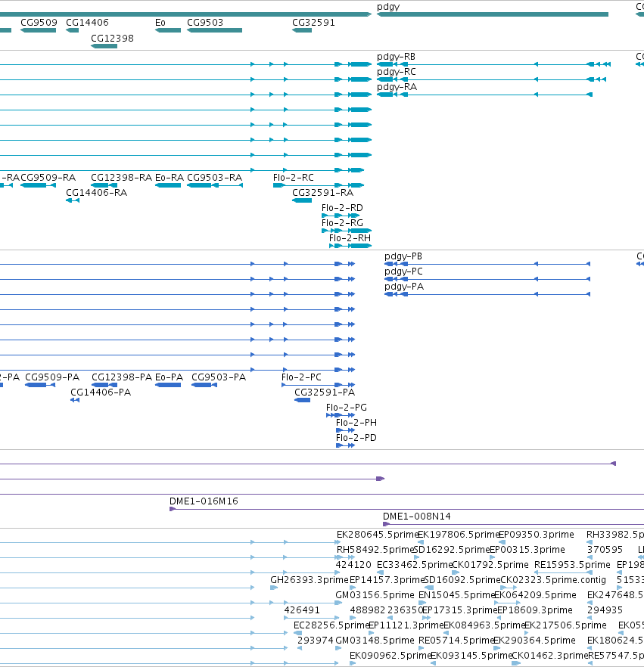Select the Flo-2-PD protein label
This screenshot has height=667, width=644.
(356, 438)
